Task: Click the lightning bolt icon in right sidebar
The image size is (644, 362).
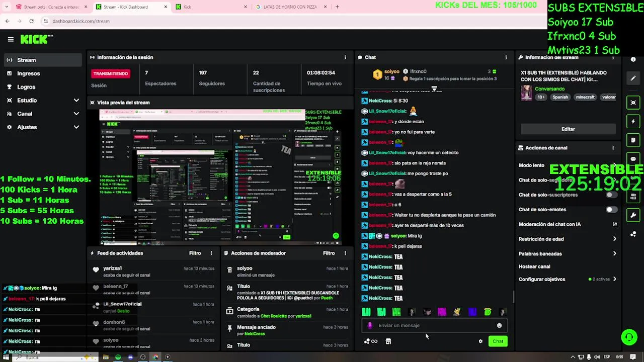Action: click(633, 121)
